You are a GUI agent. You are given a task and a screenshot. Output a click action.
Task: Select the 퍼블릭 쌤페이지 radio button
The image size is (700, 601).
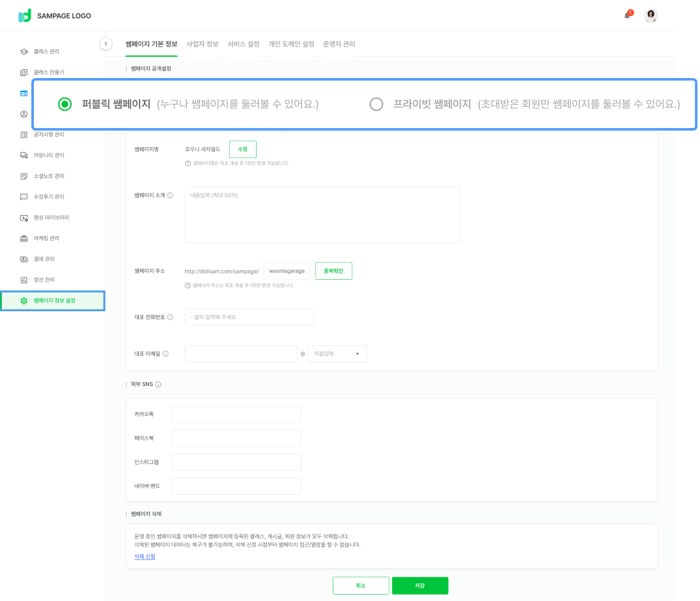(x=65, y=104)
